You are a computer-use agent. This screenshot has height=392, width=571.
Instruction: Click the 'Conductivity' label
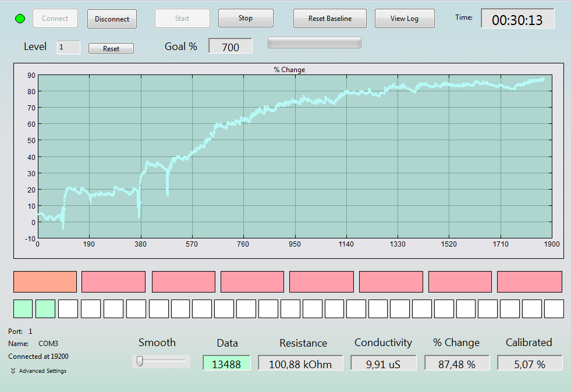383,343
